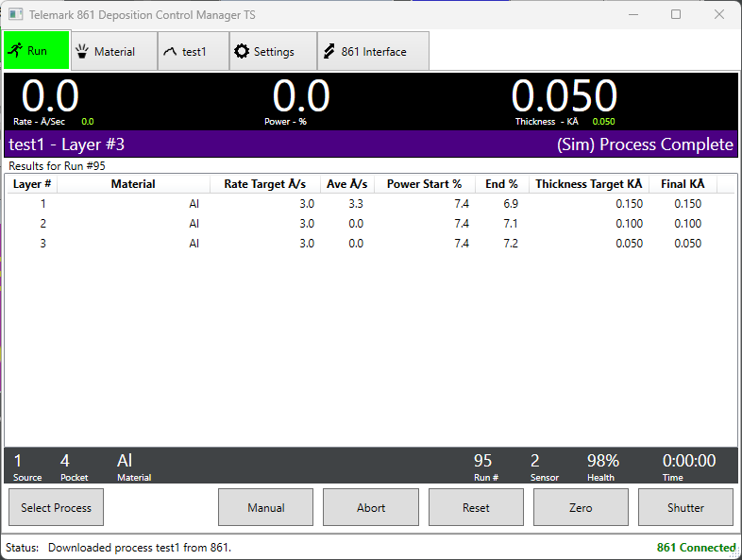Click the Select Process button

[x=57, y=507]
